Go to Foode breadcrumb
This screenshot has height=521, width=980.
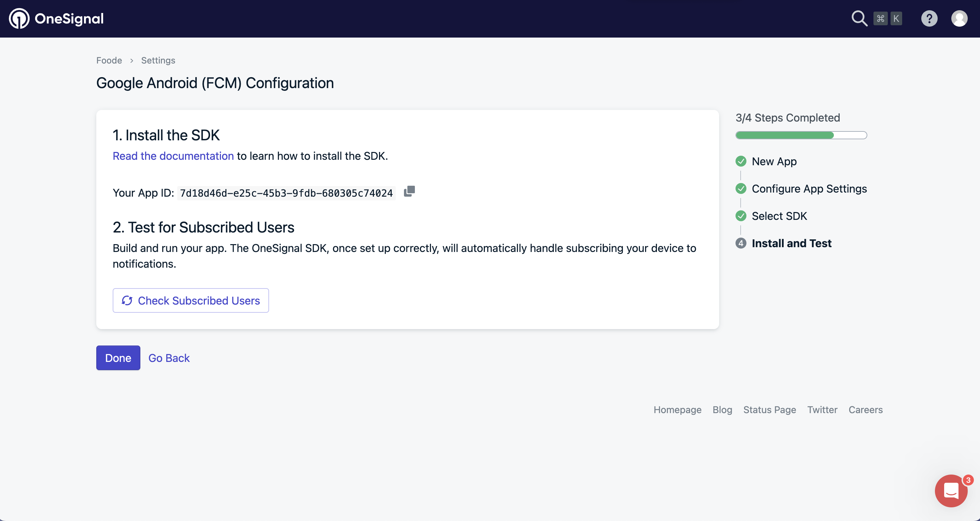coord(109,60)
